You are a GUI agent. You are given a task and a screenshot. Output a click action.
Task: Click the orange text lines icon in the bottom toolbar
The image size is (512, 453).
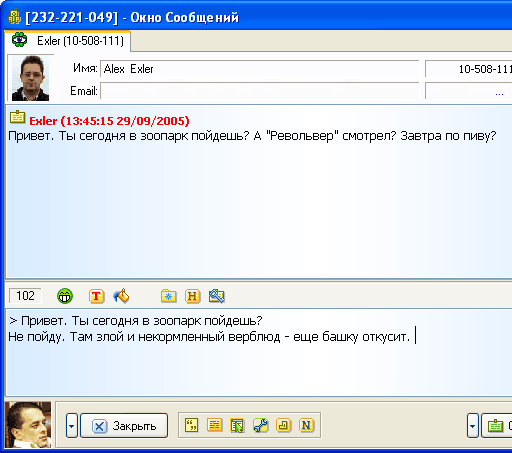[214, 425]
